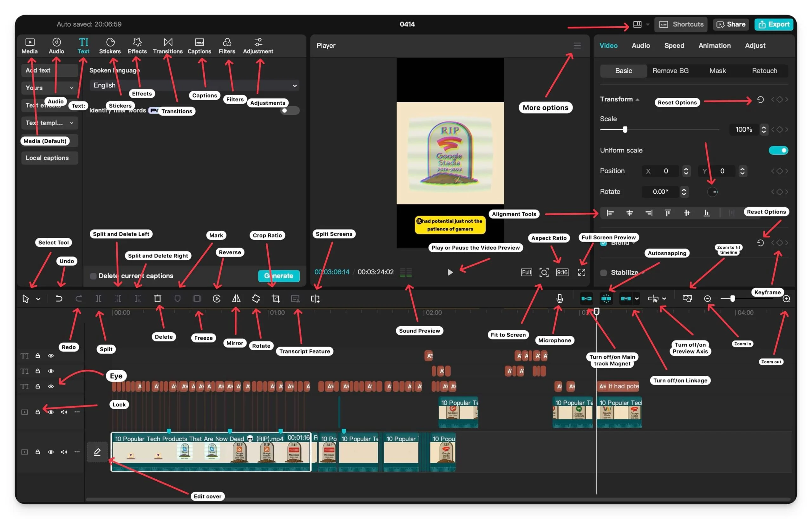
Task: Open the Preview Axis dropdown arrow
Action: click(664, 299)
